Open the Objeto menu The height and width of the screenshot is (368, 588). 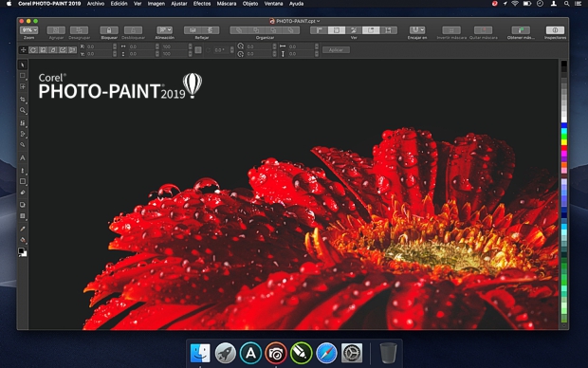click(250, 4)
